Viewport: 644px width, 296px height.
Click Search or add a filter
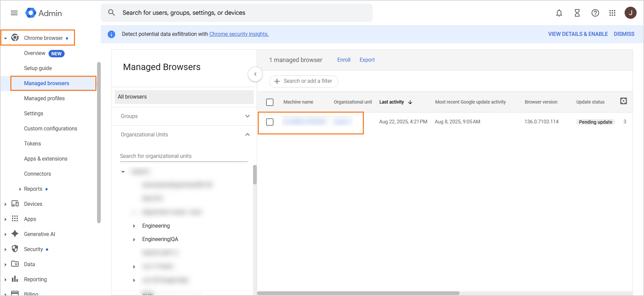pos(304,81)
